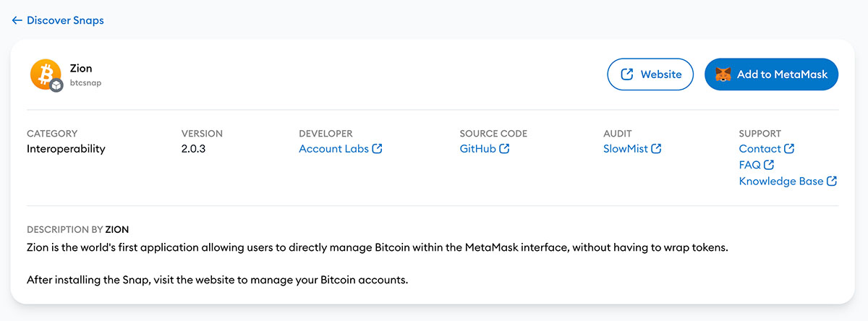Image resolution: width=868 pixels, height=321 pixels.
Task: Click the orange Bitcoin logo of Zion
Action: (x=46, y=74)
